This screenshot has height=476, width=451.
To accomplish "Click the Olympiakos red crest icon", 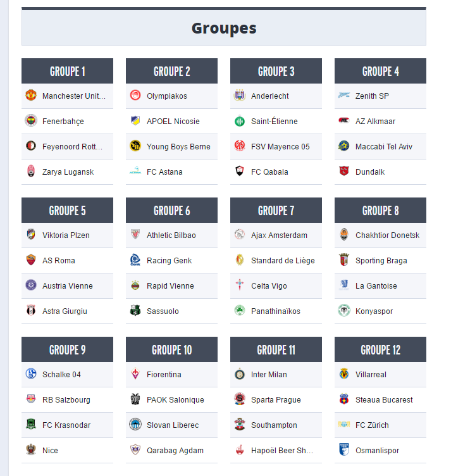I will [x=135, y=96].
